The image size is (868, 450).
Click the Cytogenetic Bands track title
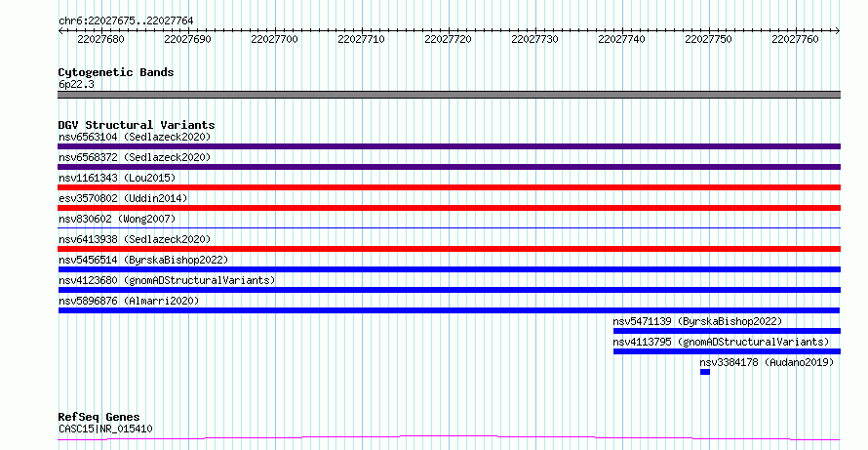(x=116, y=72)
